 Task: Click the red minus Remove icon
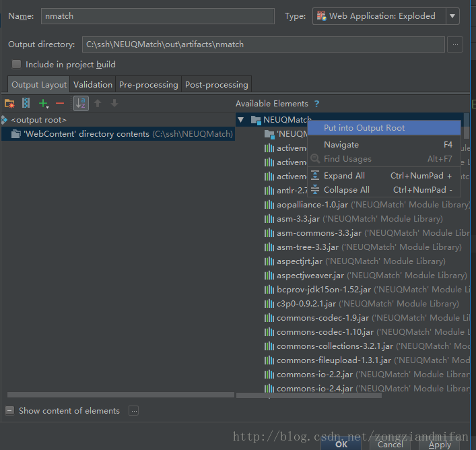60,104
